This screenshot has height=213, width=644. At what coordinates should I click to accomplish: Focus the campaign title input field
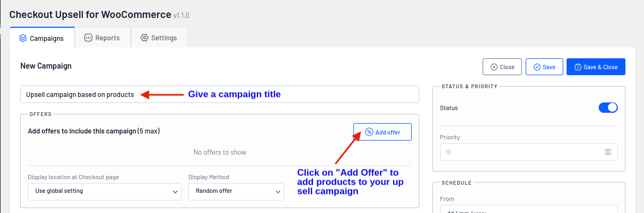point(220,94)
